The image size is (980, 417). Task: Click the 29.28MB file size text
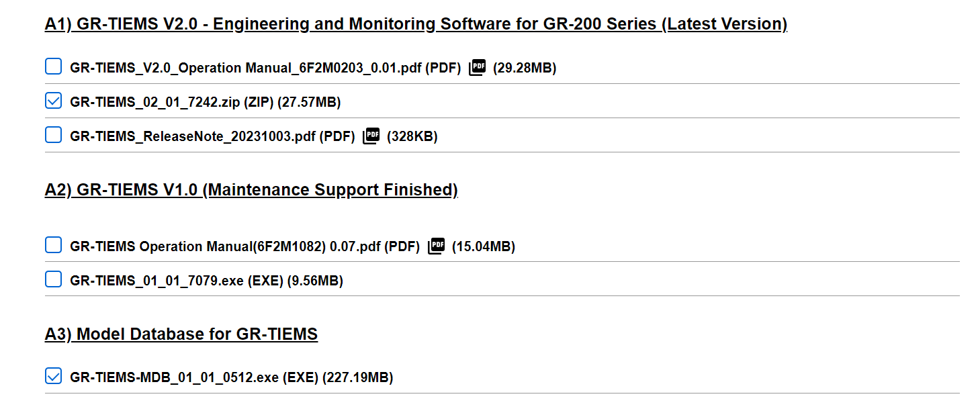pyautogui.click(x=525, y=68)
